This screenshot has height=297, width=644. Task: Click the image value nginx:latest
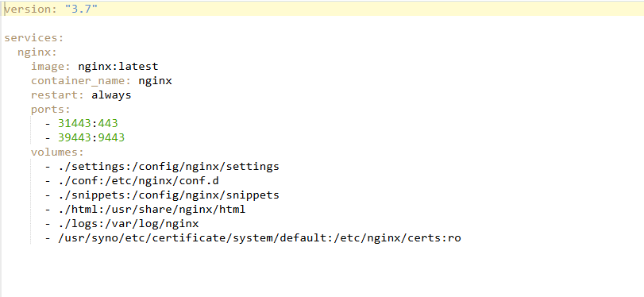[x=118, y=66]
